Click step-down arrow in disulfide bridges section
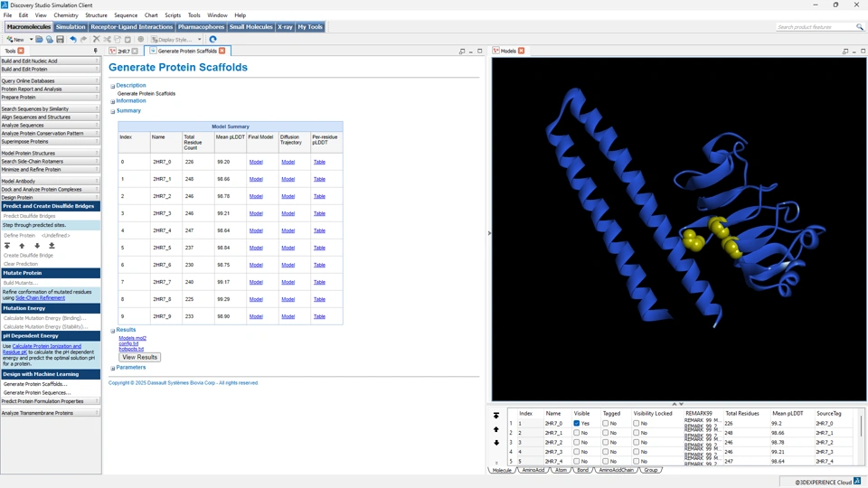Image resolution: width=868 pixels, height=488 pixels. 37,246
